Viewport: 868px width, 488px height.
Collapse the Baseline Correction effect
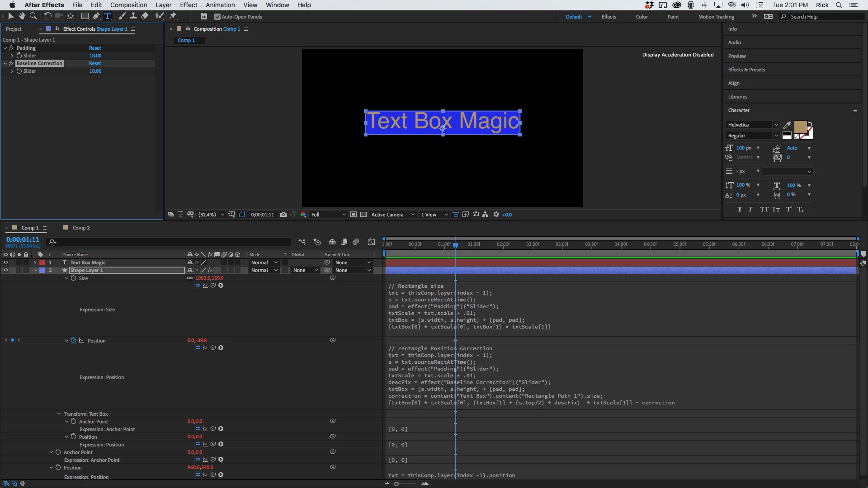[5, 63]
